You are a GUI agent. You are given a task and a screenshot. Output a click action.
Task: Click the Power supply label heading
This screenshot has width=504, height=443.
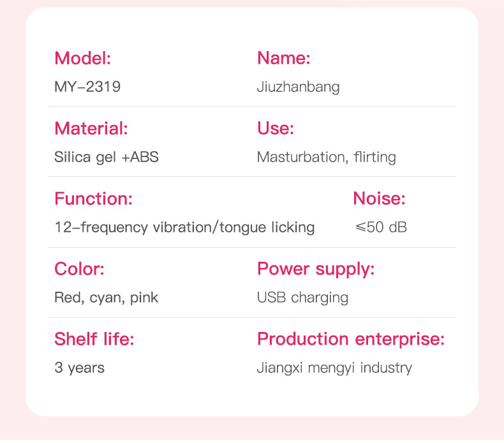pyautogui.click(x=316, y=269)
